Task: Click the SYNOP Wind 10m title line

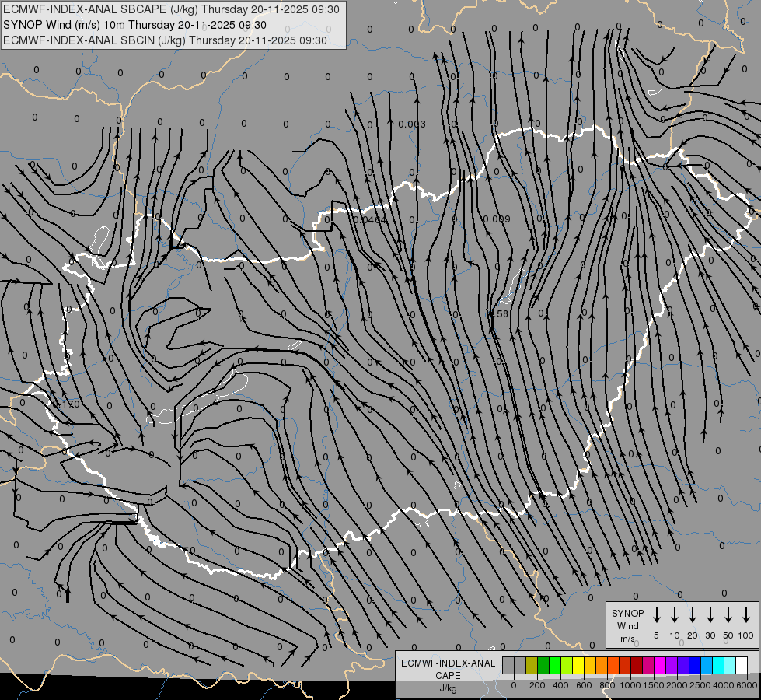Action: 134,25
